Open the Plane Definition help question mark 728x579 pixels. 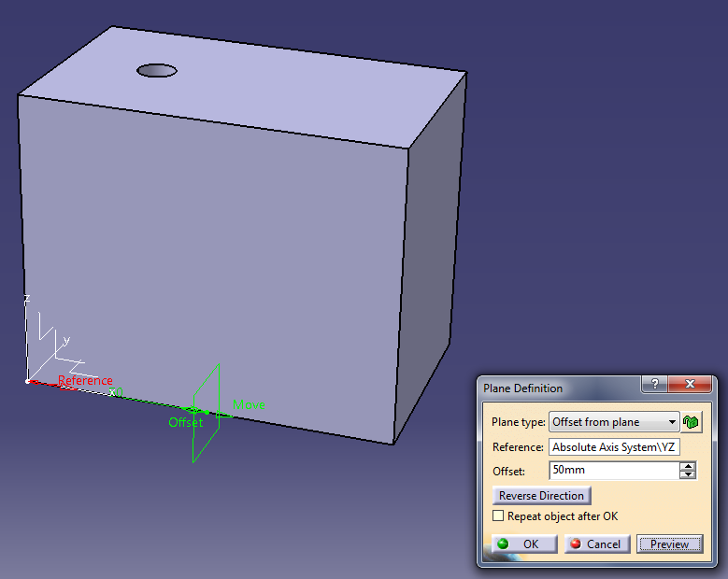654,386
